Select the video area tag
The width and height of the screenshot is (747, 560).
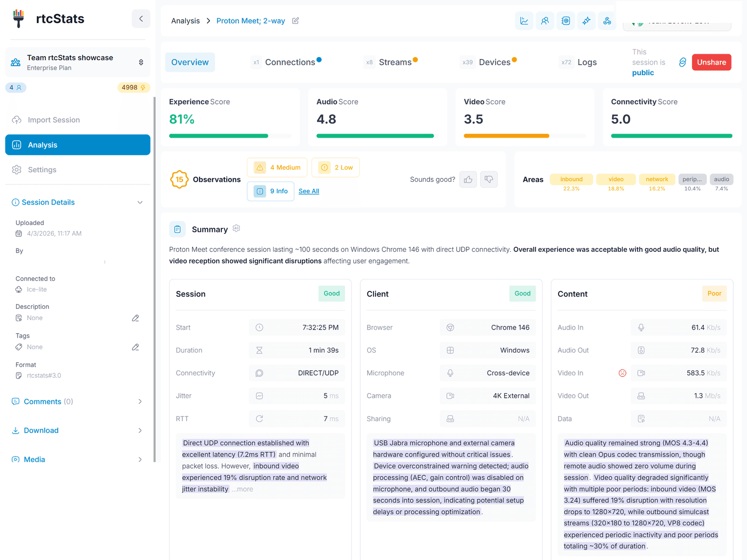click(x=616, y=179)
